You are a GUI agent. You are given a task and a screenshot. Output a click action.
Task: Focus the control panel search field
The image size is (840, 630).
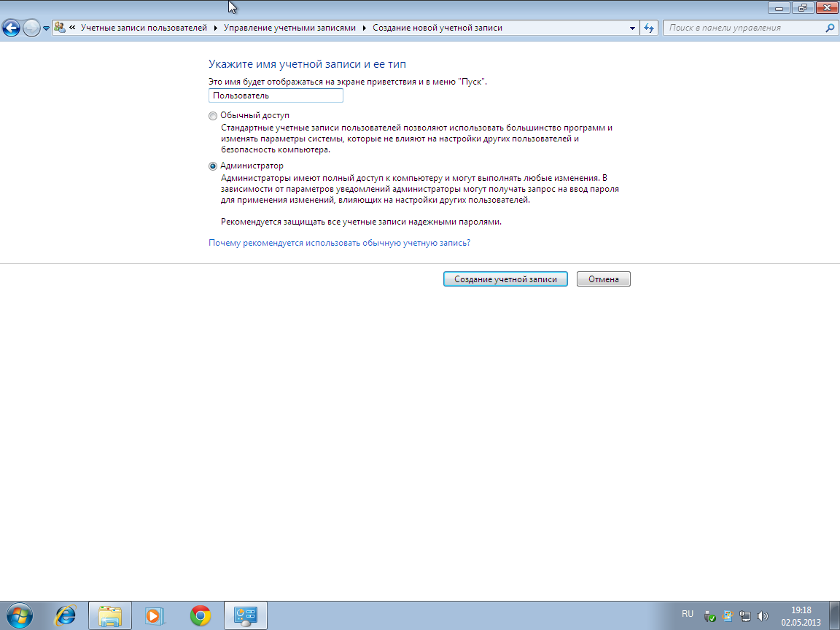[x=744, y=28]
